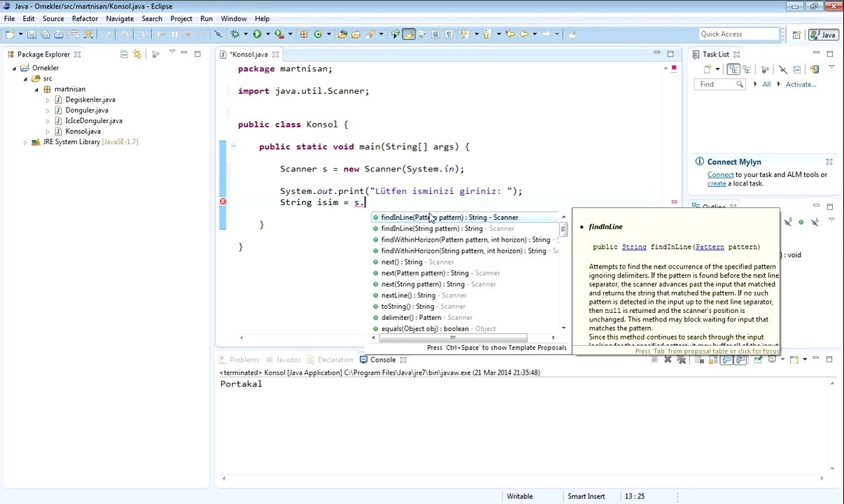Open the New Task dropdown arrow in Task List
Image resolution: width=844 pixels, height=504 pixels.
pos(717,69)
